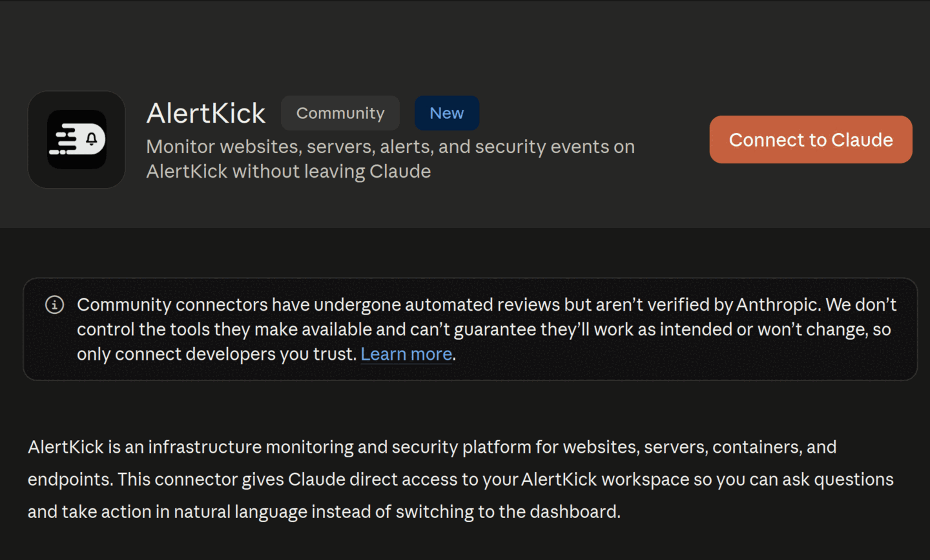Click the paragraph 'AlertKick is an infrastructure monitoring'
Screen dimensions: 930x560
[460, 479]
